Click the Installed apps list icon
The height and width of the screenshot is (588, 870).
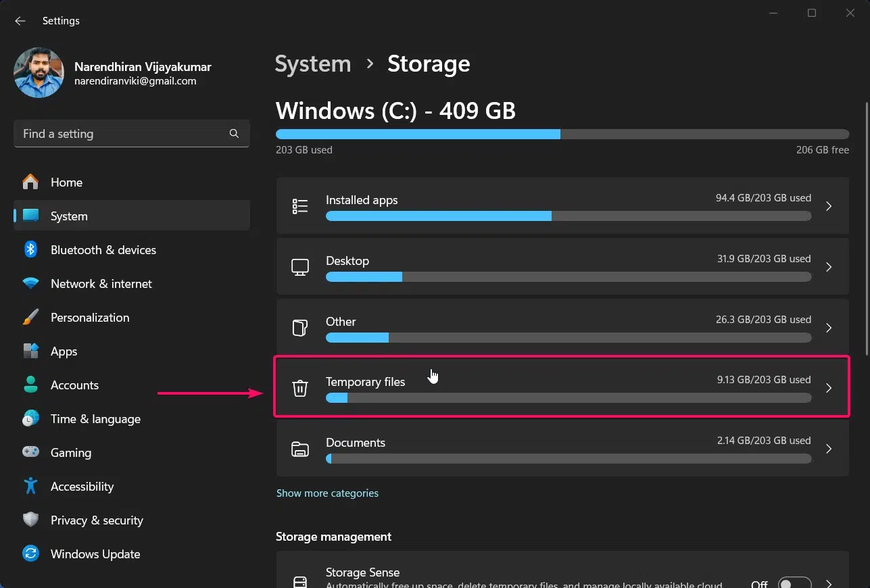coord(300,206)
